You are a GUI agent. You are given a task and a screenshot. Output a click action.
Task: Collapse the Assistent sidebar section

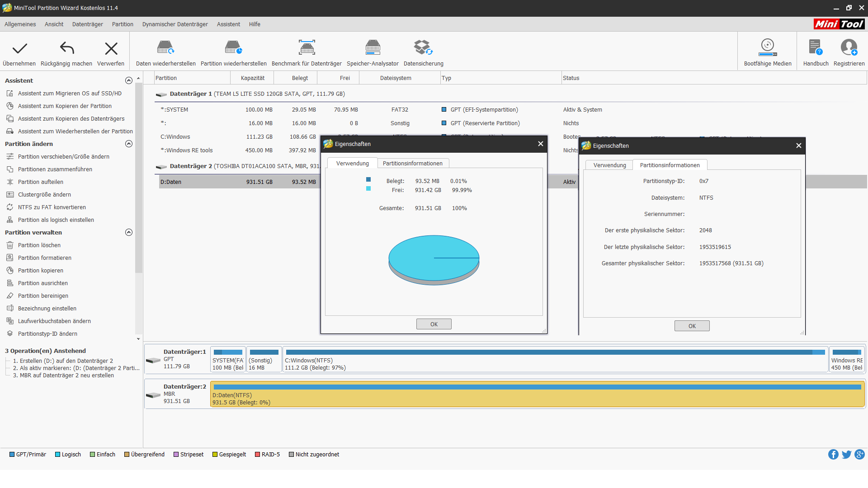point(129,80)
